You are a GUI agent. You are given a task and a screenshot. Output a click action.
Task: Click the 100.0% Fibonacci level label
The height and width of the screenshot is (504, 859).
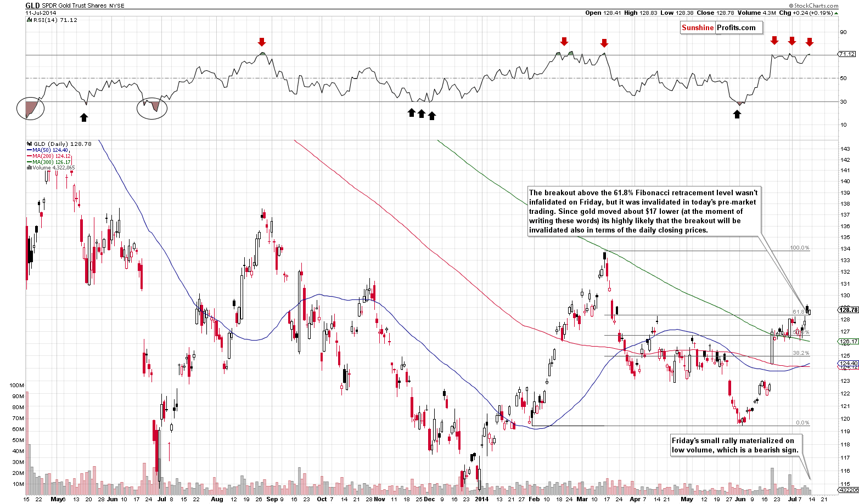pyautogui.click(x=800, y=248)
